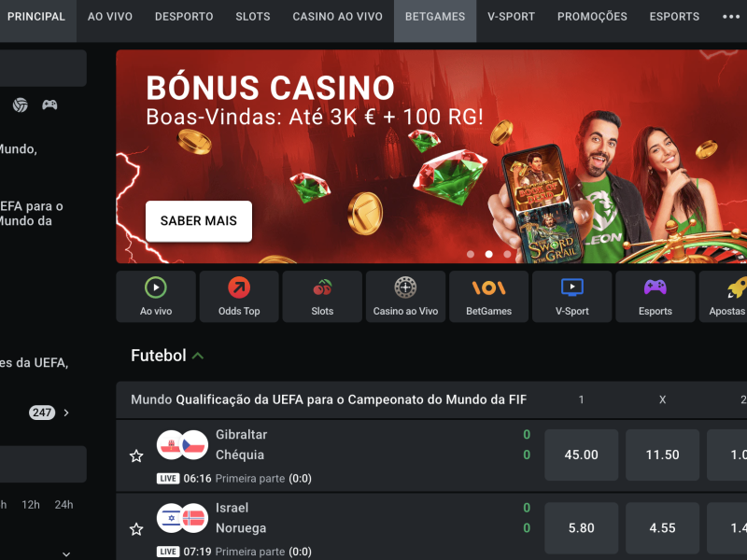747x560 pixels.
Task: Open the Ao vivo quick link tile
Action: [156, 297]
